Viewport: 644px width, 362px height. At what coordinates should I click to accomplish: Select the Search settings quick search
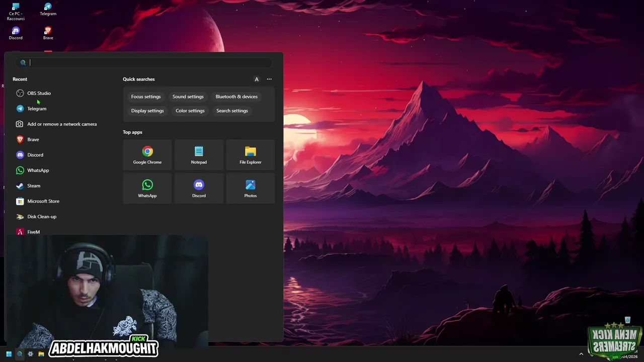(232, 111)
